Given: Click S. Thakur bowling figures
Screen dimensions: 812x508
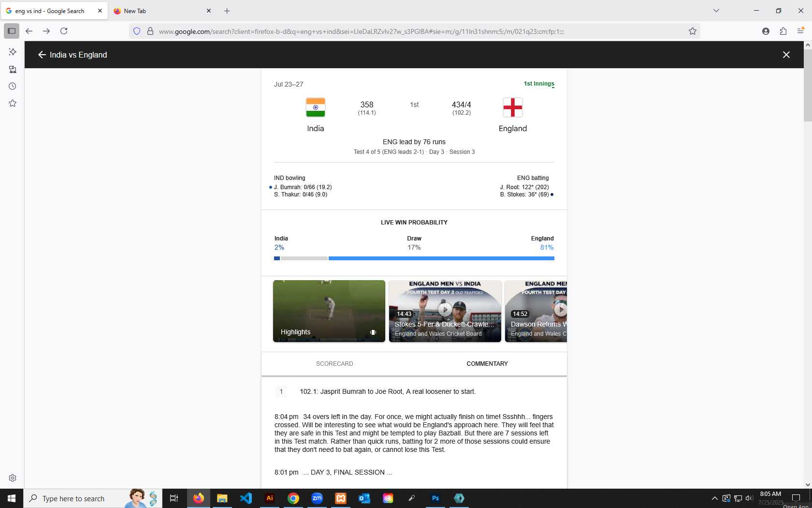Looking at the screenshot, I should (x=301, y=194).
